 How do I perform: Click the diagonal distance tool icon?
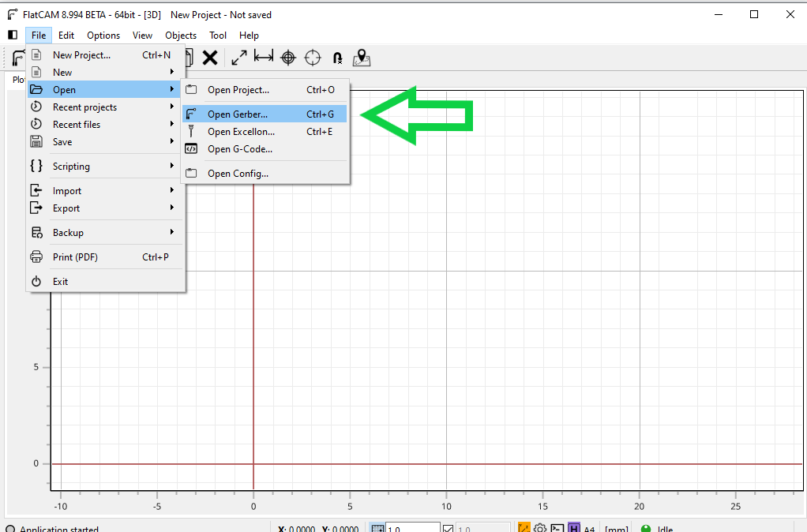[x=238, y=58]
